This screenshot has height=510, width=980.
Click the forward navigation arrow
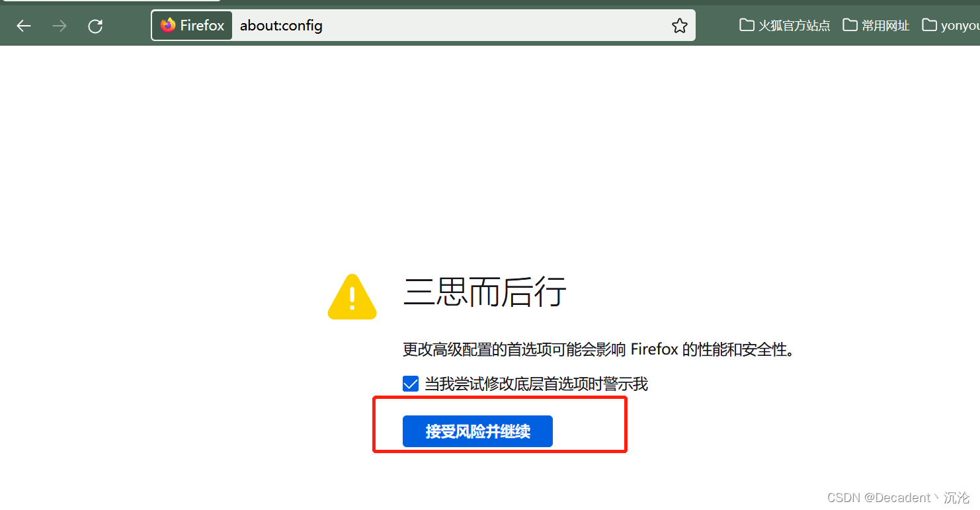tap(60, 26)
